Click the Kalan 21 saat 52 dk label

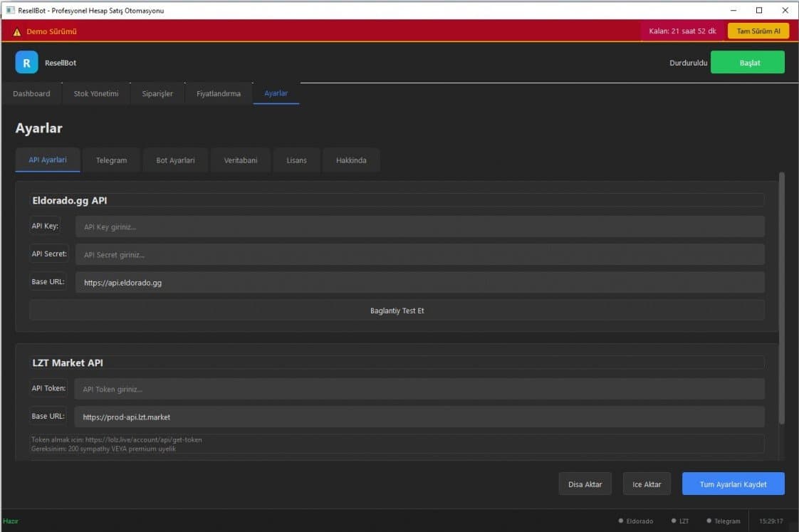682,31
